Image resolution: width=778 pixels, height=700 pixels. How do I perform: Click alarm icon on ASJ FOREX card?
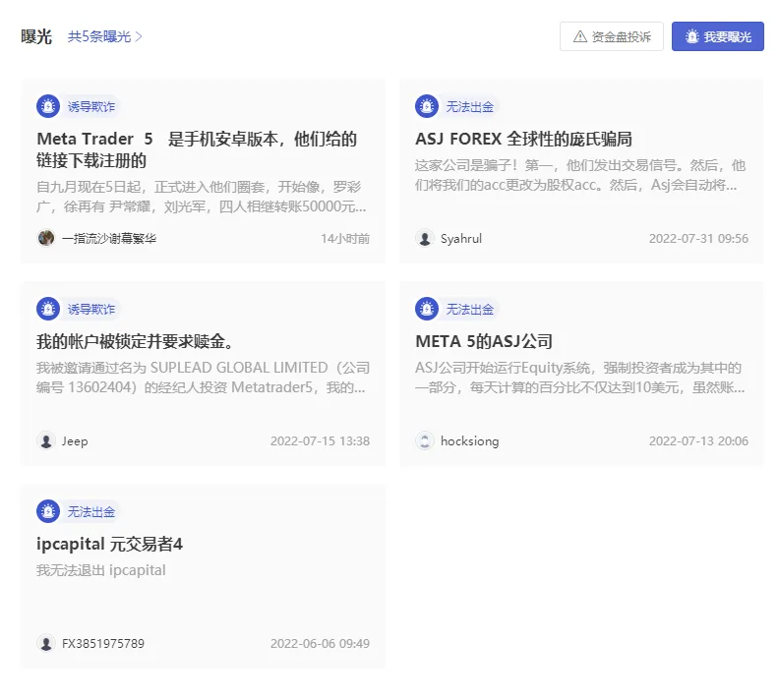427,106
